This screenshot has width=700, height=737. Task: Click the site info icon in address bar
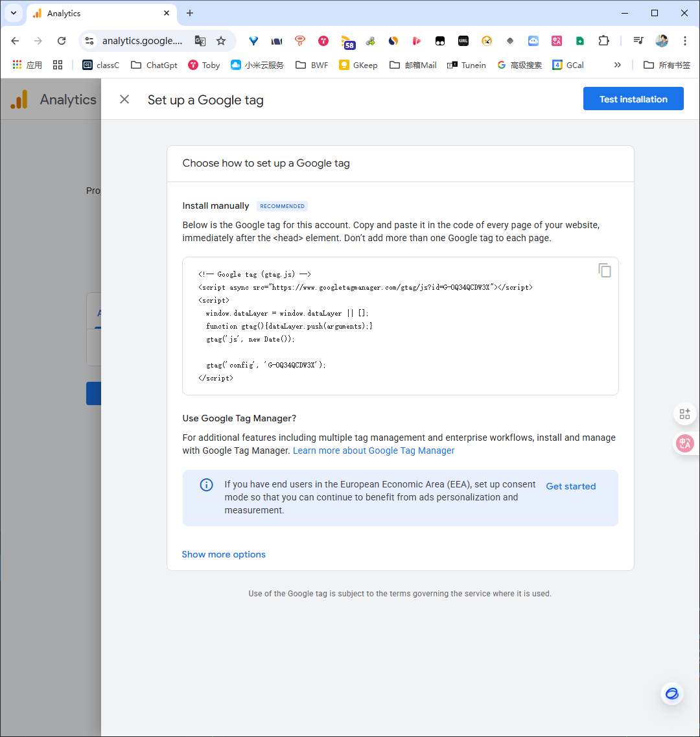click(x=89, y=41)
